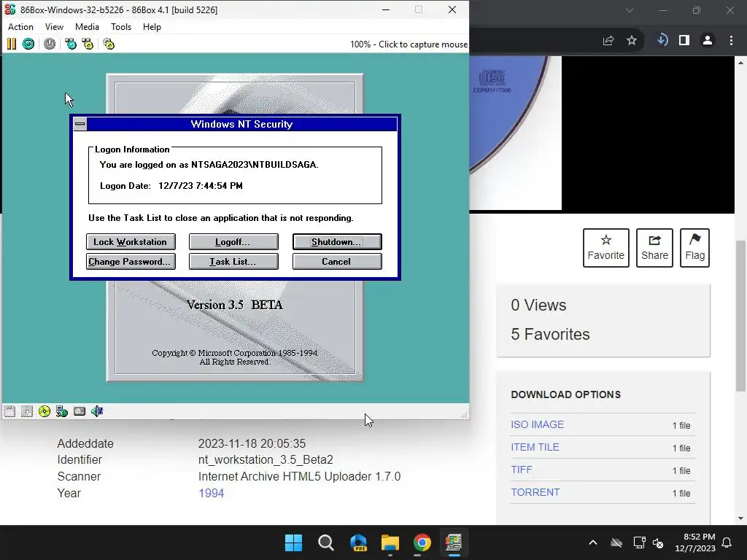Click '100% - Click to capture mouse' text
This screenshot has height=560, width=747.
(x=409, y=44)
